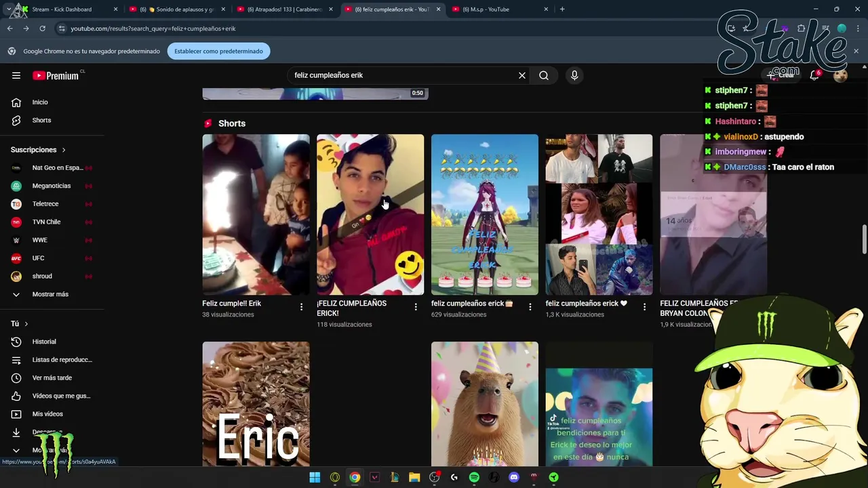Open the tab search dropdown arrow
Screen dimensions: 868x488
[x=8, y=9]
